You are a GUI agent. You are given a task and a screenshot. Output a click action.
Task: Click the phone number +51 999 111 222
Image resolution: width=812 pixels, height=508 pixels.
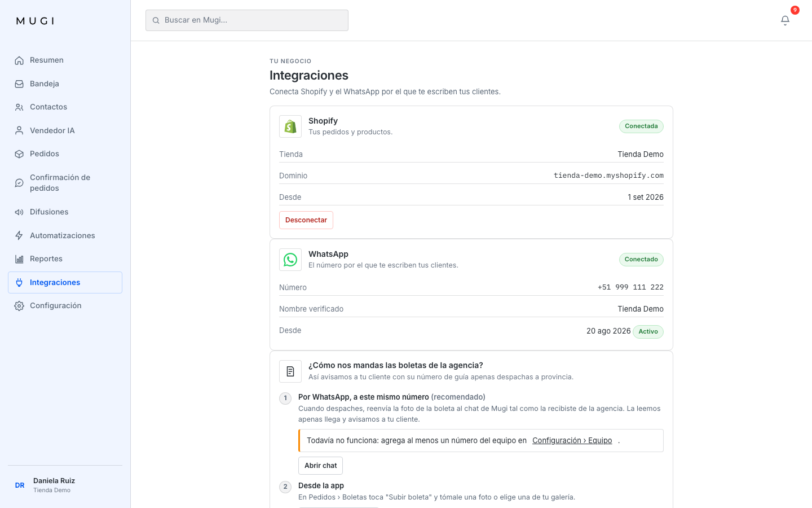click(630, 287)
